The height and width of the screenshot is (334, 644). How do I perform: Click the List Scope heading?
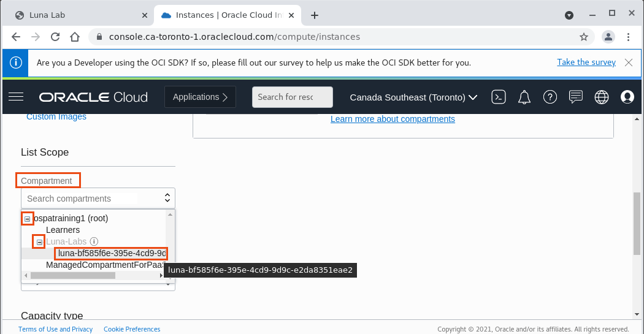(45, 152)
